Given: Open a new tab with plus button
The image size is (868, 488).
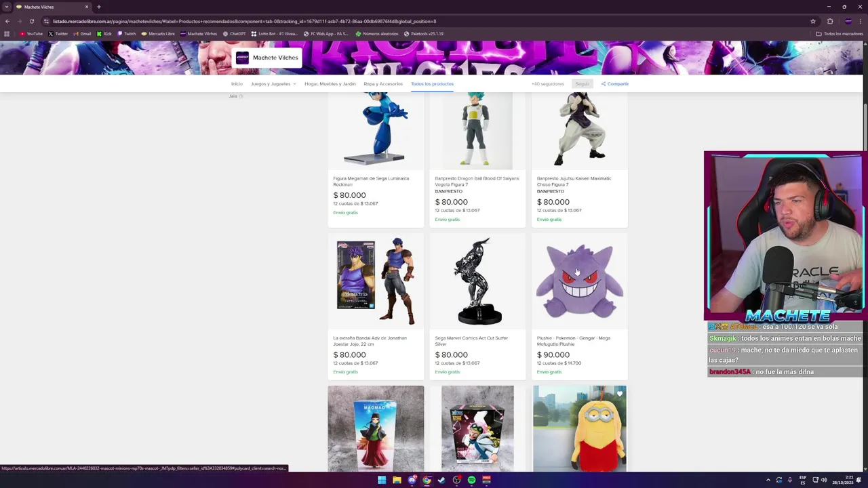Looking at the screenshot, I should (99, 7).
